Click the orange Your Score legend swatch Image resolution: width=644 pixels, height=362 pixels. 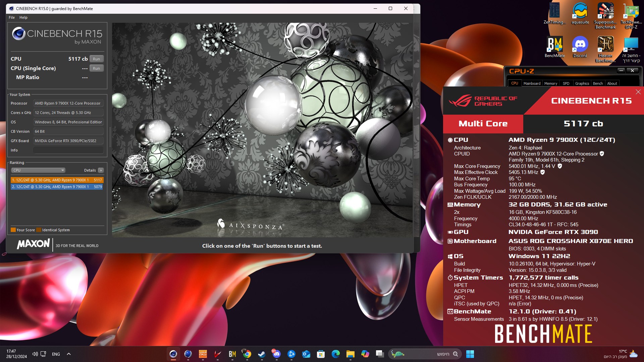13,230
